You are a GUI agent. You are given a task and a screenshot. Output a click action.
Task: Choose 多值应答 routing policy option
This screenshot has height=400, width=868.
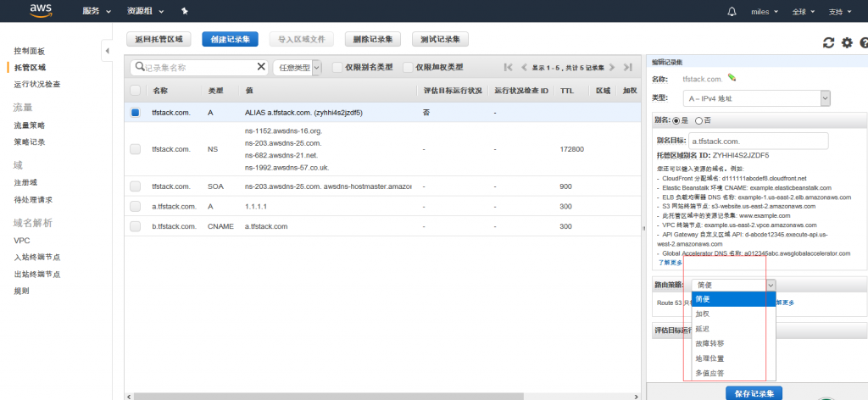click(733, 374)
